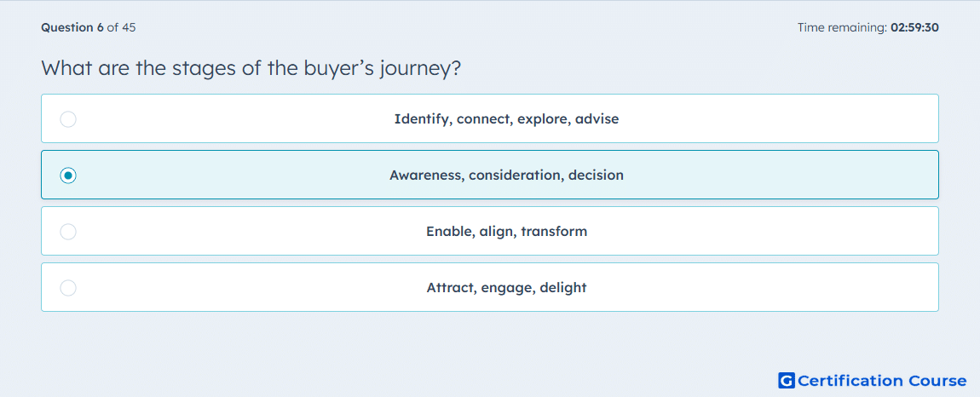Click the 'Awareness, consideration, decision' answer text

tap(506, 175)
